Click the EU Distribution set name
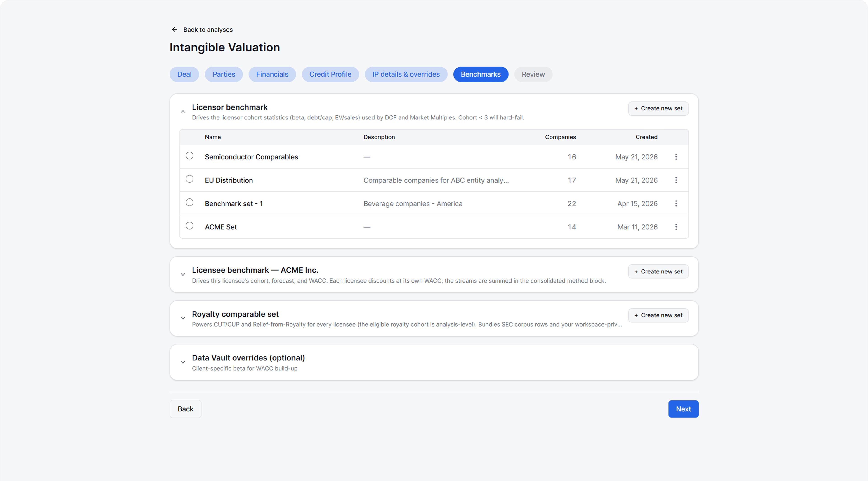This screenshot has height=481, width=868. click(x=229, y=180)
